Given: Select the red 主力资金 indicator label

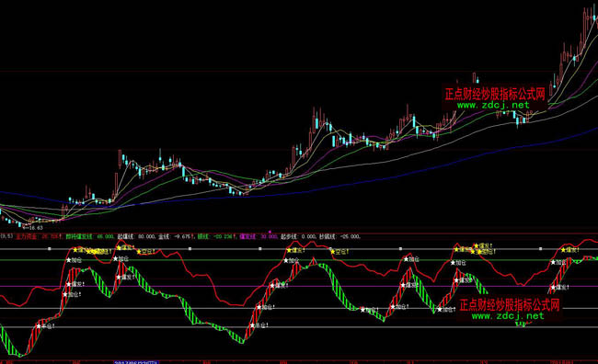Looking at the screenshot, I should (x=27, y=237).
